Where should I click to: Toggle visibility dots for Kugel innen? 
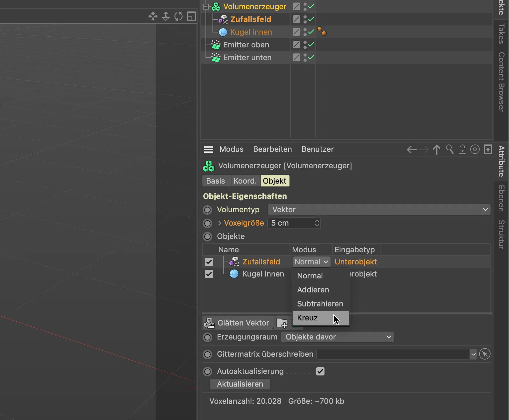[x=305, y=32]
